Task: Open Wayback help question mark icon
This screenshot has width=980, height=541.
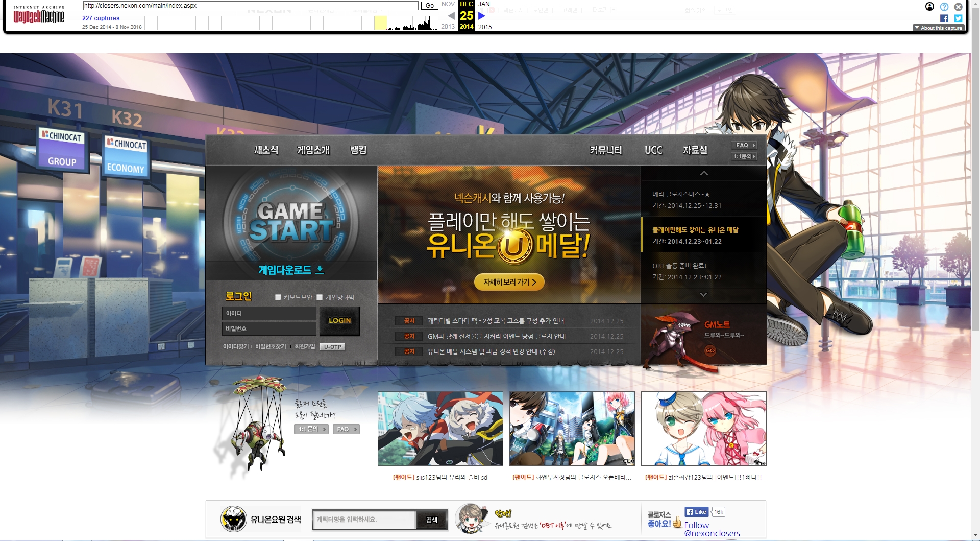Action: tap(944, 7)
